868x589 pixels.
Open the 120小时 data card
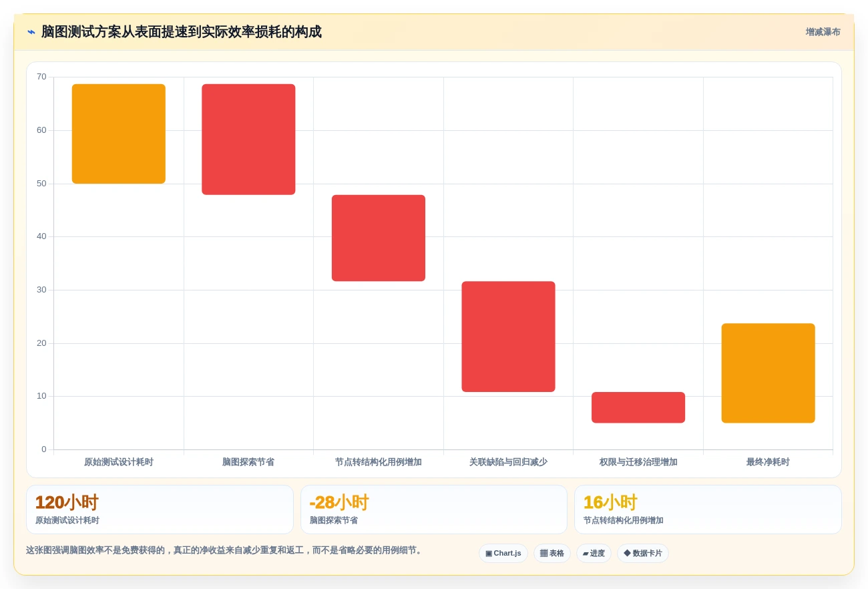coord(160,510)
